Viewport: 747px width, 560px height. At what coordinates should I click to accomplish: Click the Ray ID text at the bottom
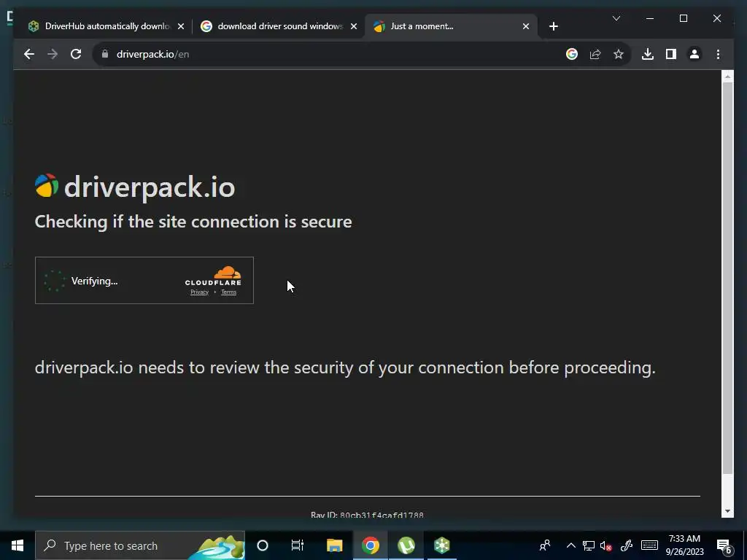367,515
